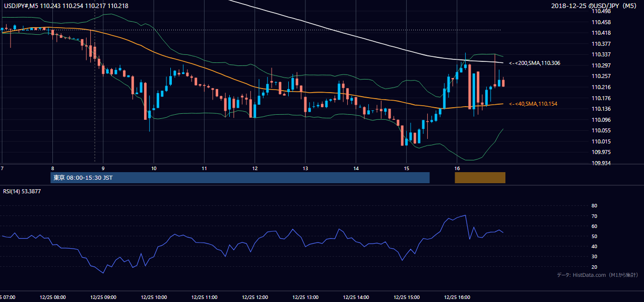This screenshot has width=644, height=302.
Task: Click hour marker 14 under price chart
Action: pos(356,168)
